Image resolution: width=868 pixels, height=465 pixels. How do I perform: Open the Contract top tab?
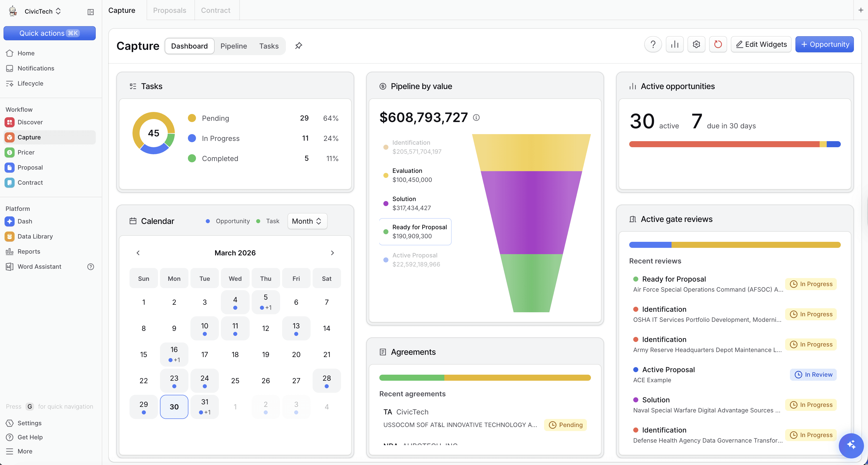[216, 10]
